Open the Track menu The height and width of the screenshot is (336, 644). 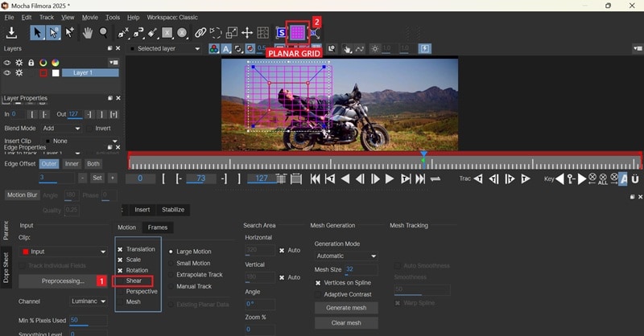pos(47,17)
